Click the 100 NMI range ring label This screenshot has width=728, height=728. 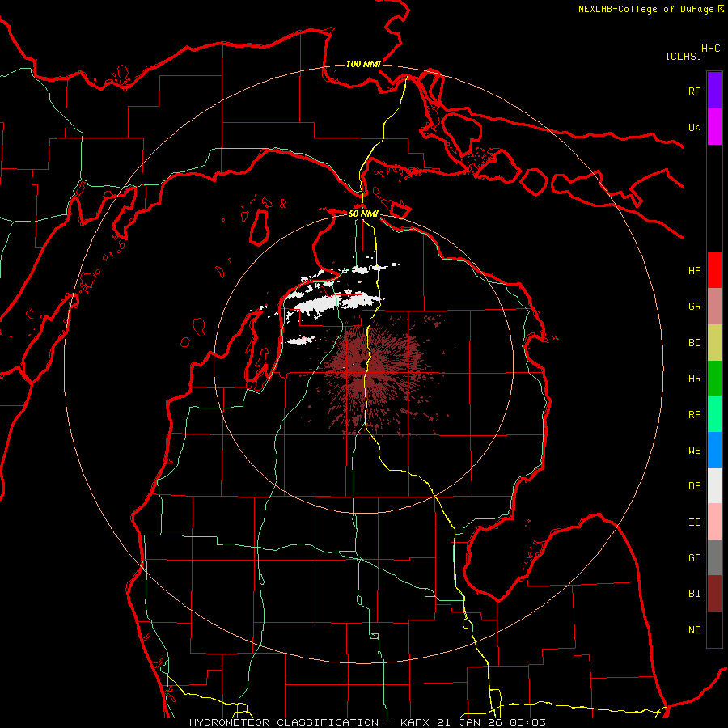(x=363, y=64)
